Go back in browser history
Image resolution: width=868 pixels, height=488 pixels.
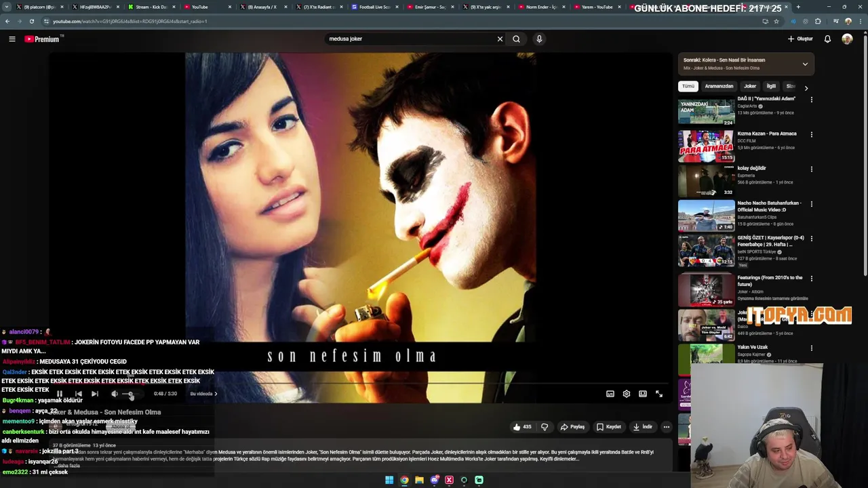(7, 21)
